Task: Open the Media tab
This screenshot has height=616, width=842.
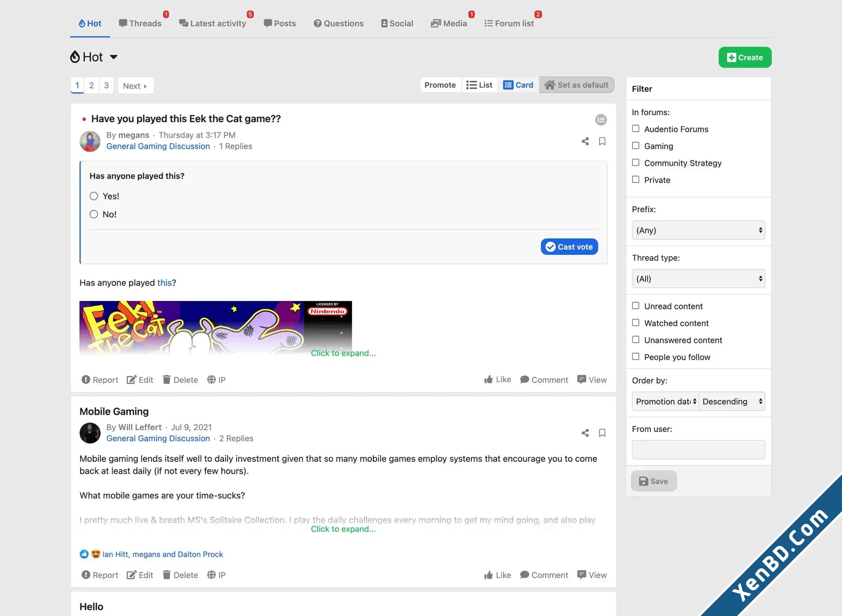Action: coord(448,24)
